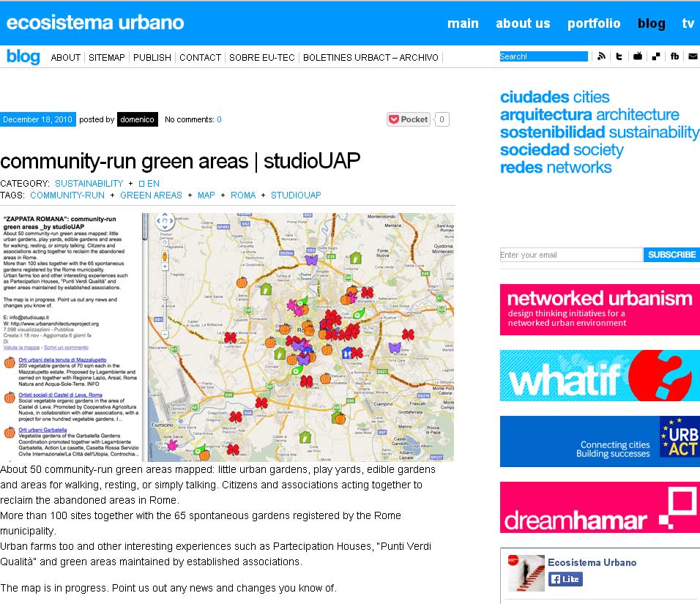Click pink leaf marker near Fiumicino coast
This screenshot has height=604, width=700.
click(172, 444)
